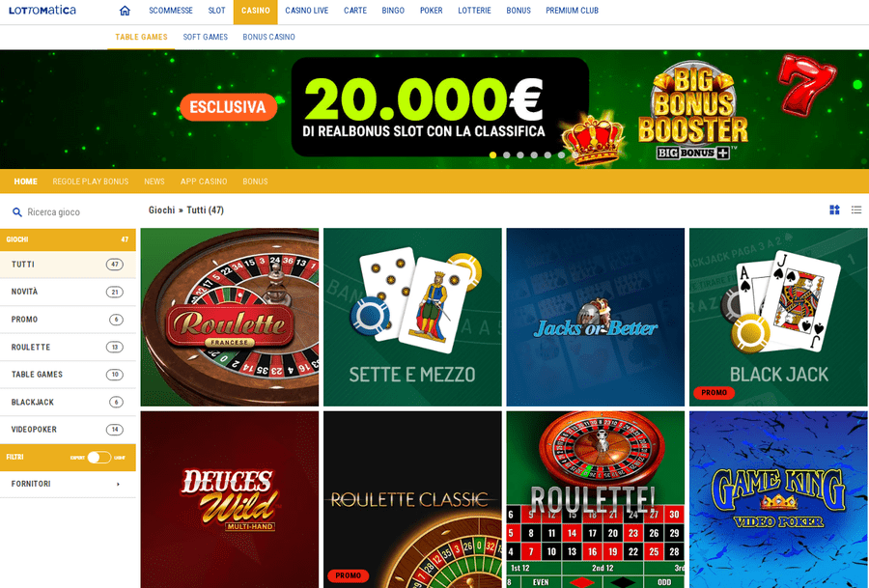Open the Regole Play Bonus link
The height and width of the screenshot is (588, 869).
91,182
